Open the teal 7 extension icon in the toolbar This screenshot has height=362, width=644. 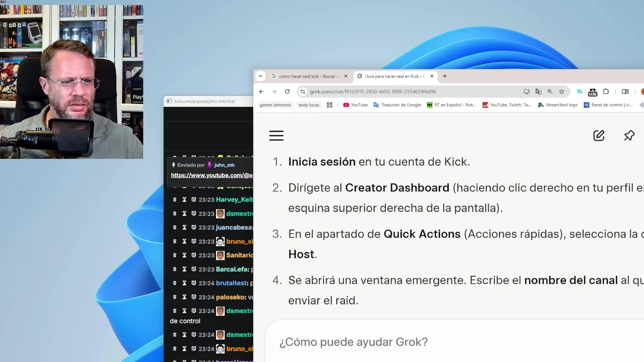tap(580, 92)
